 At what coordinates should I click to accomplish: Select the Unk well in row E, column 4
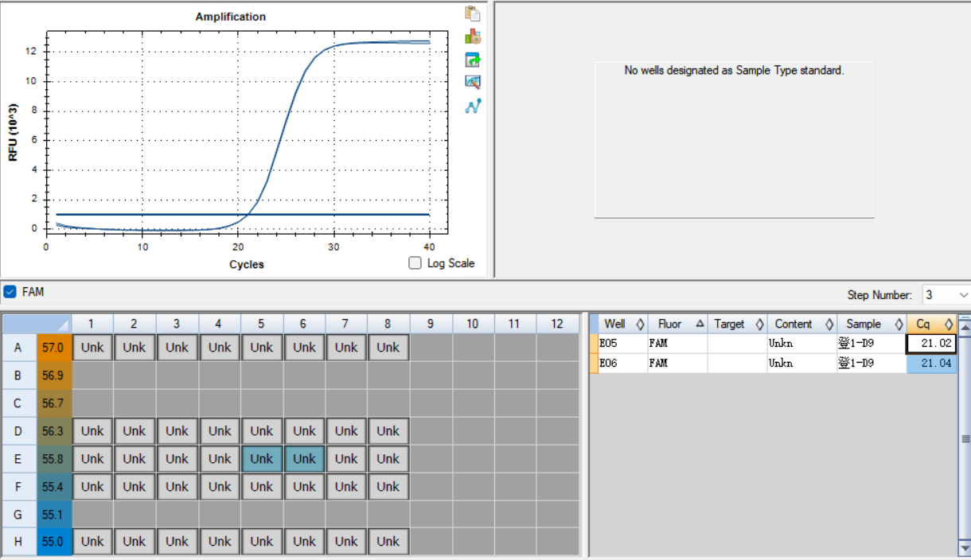point(220,459)
